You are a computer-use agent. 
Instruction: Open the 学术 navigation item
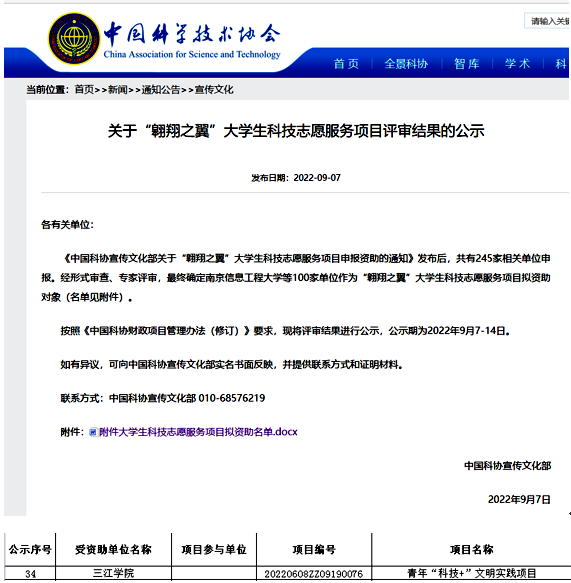coord(517,64)
